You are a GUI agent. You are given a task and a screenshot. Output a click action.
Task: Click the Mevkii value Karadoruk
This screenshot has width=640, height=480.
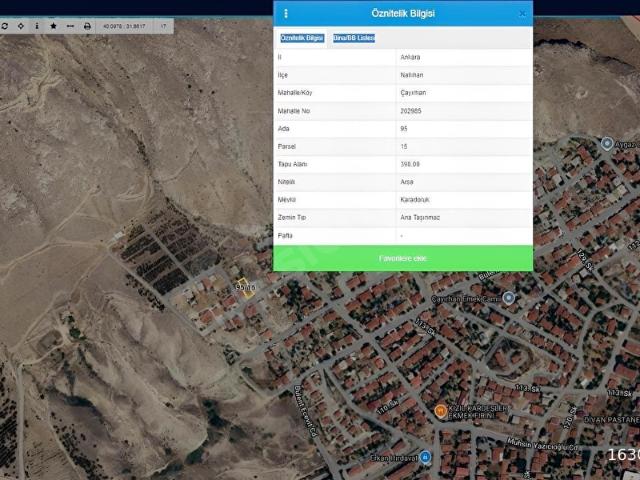pos(415,200)
